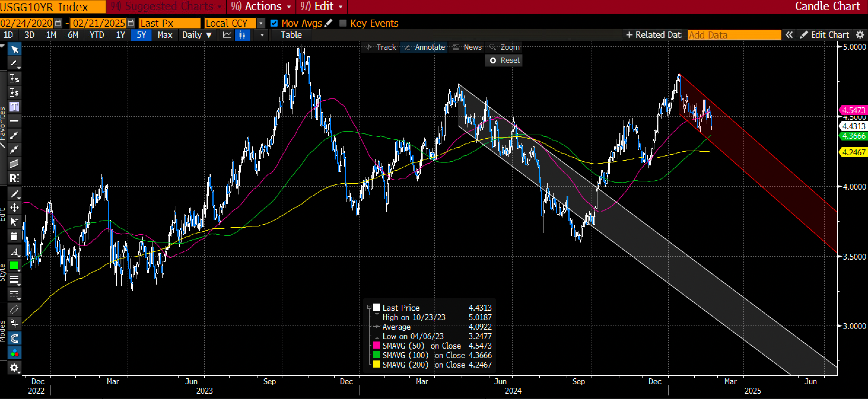Toggle the RGB color circles mode icon
This screenshot has width=868, height=399.
pos(15,352)
